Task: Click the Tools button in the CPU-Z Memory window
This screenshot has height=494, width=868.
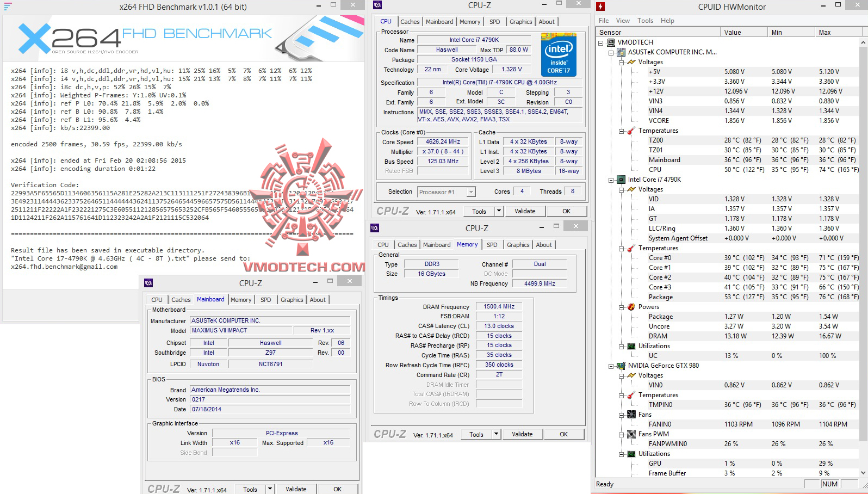Action: (x=476, y=434)
